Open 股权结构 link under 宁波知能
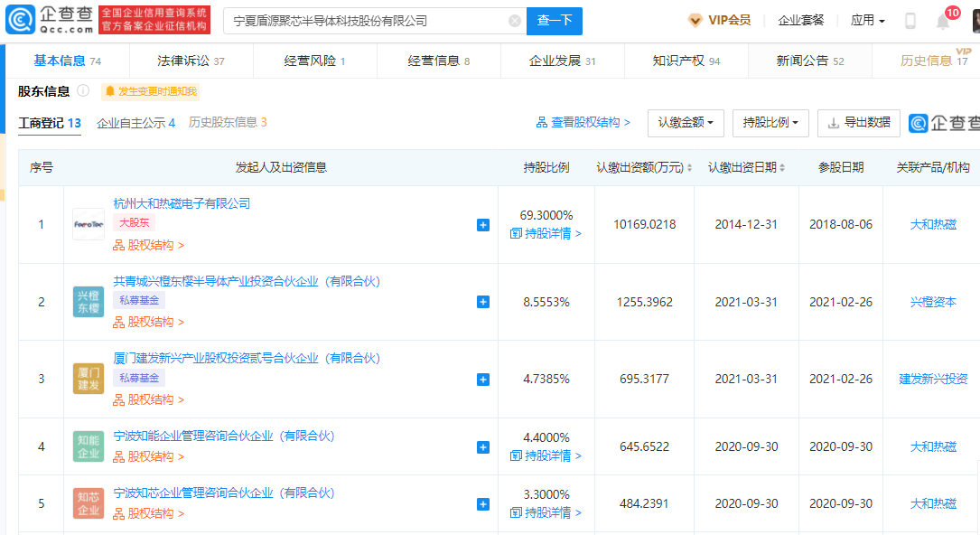 point(149,456)
